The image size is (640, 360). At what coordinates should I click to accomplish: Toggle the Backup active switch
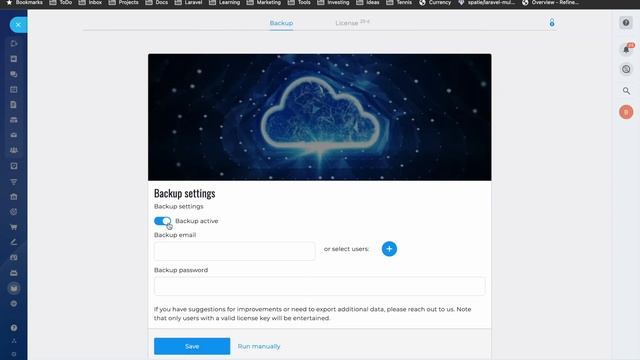click(162, 221)
